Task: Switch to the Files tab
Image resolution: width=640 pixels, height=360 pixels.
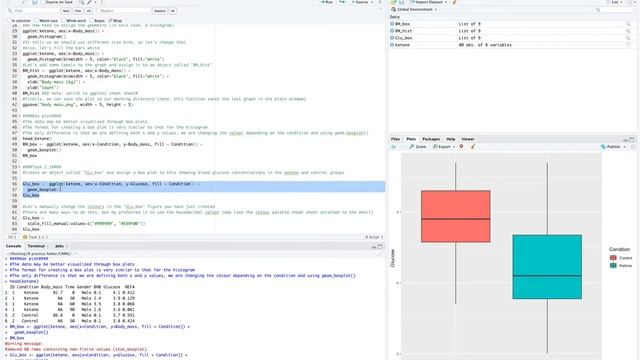Action: point(395,139)
